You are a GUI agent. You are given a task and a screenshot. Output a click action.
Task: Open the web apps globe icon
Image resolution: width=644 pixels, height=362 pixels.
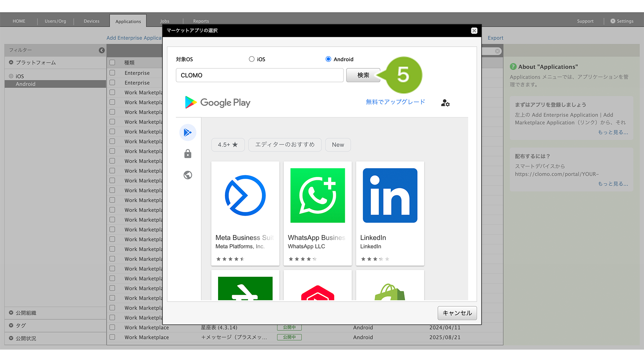tap(188, 175)
